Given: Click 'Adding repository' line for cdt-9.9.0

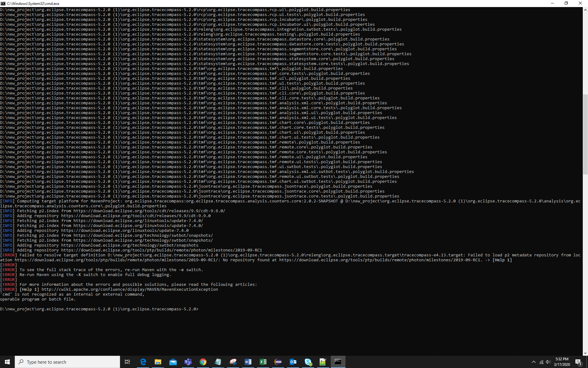Looking at the screenshot, I should 105,216.
